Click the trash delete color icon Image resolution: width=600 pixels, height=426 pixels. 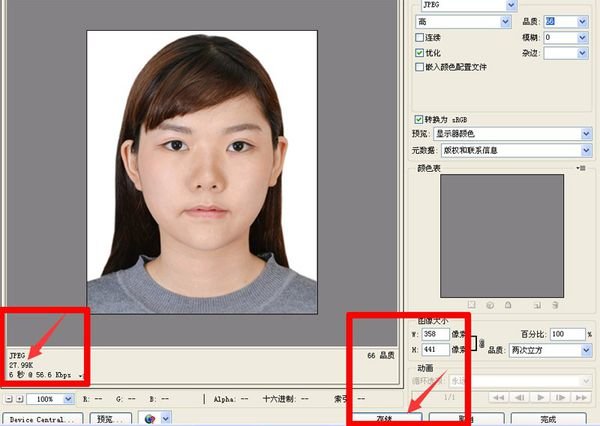coord(555,305)
